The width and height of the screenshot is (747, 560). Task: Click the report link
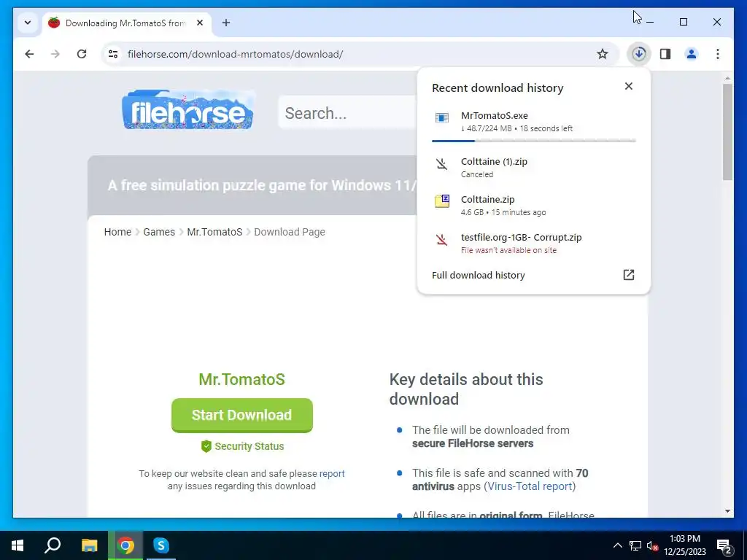tap(332, 473)
